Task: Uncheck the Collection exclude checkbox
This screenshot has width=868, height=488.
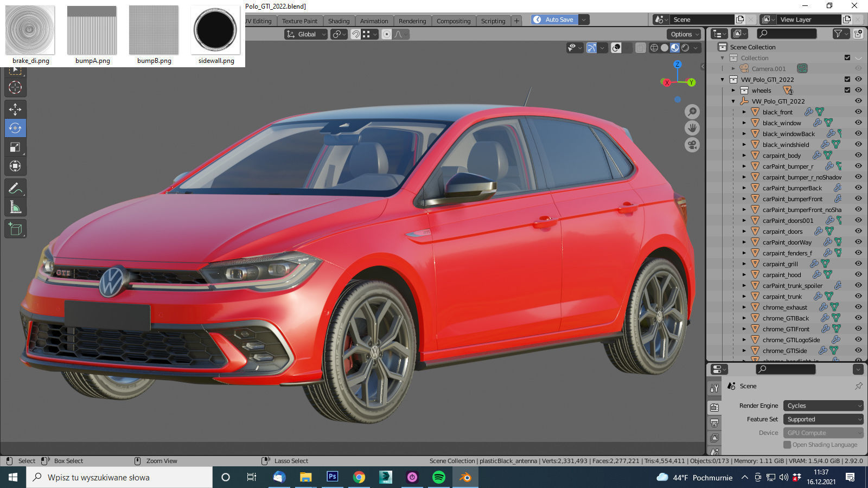Action: 847,57
